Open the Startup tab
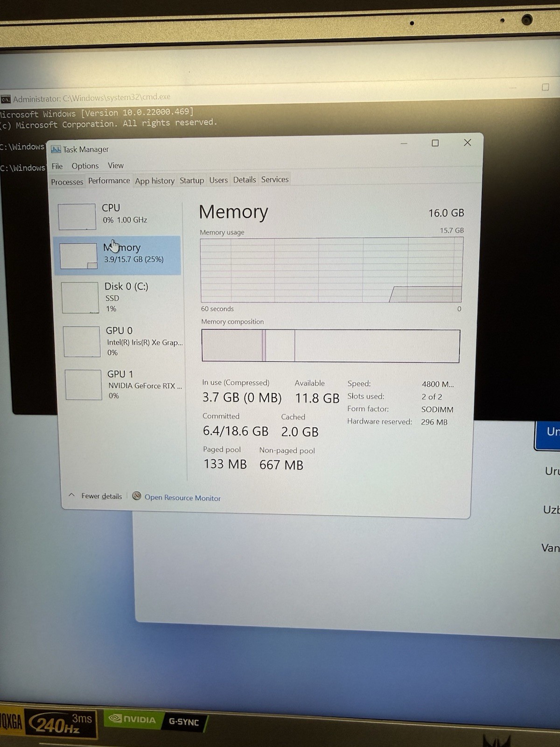The image size is (560, 747). click(192, 180)
